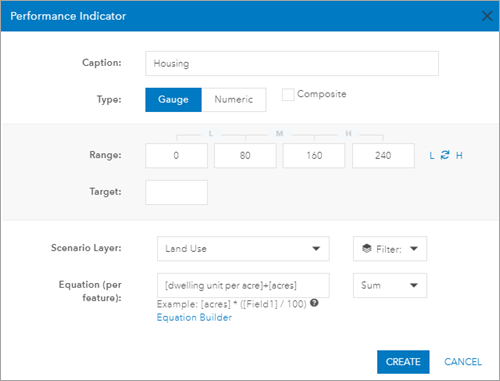Click the swap low-high refresh icon
500x381 pixels.
pos(445,155)
